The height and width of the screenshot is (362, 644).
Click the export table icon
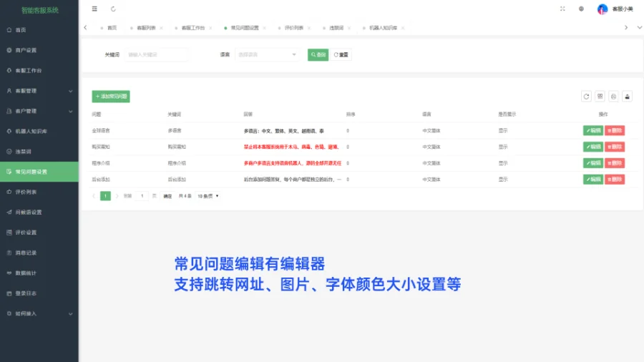[627, 97]
